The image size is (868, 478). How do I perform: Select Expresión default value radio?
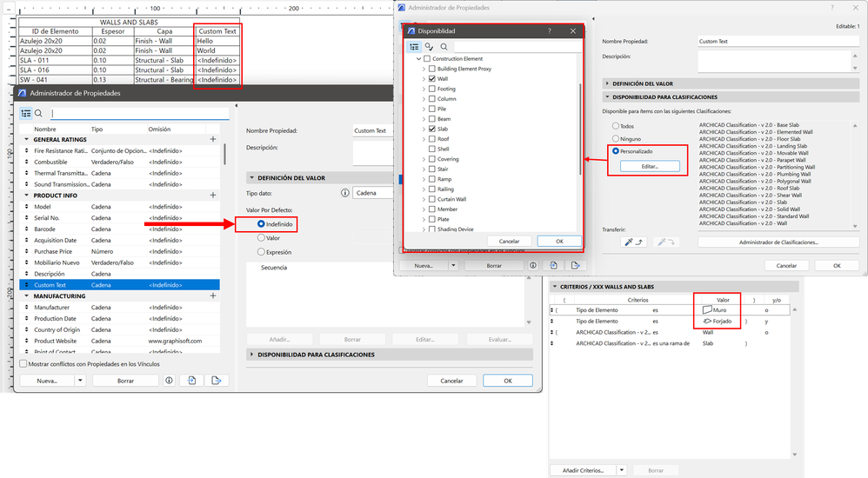pyautogui.click(x=261, y=252)
